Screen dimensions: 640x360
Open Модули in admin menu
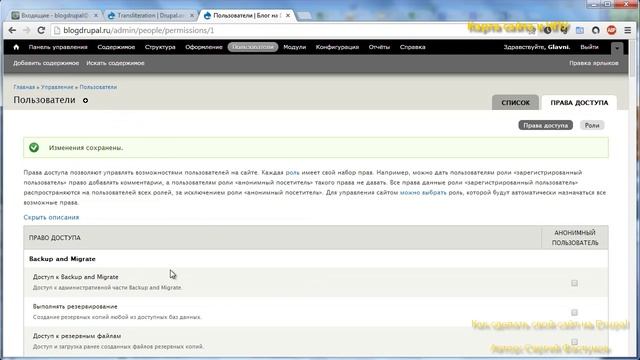(x=294, y=47)
